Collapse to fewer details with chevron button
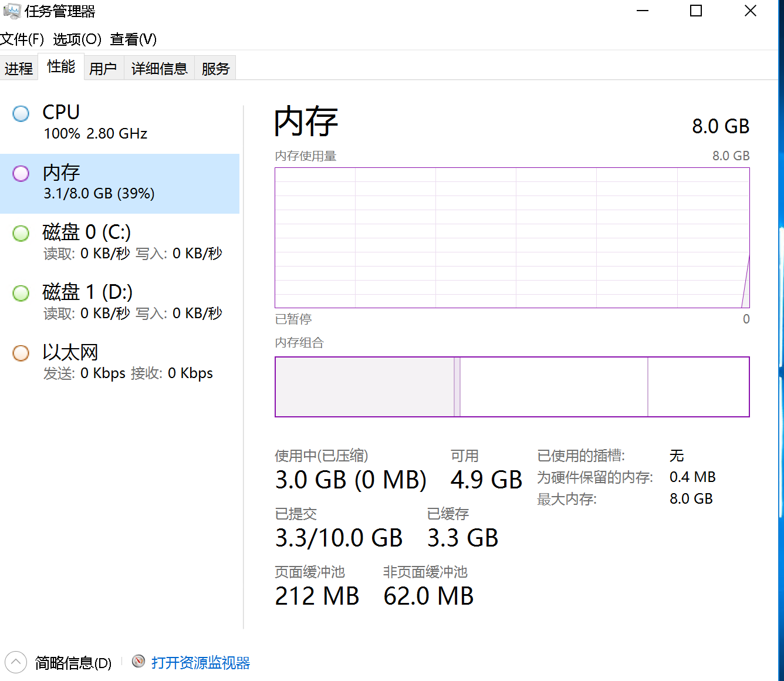The height and width of the screenshot is (681, 784). click(x=16, y=662)
